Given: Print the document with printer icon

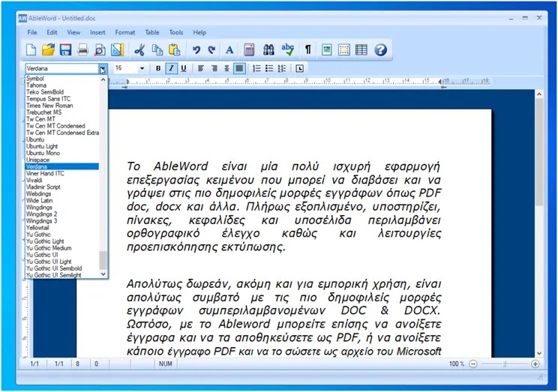Looking at the screenshot, I should tap(82, 49).
